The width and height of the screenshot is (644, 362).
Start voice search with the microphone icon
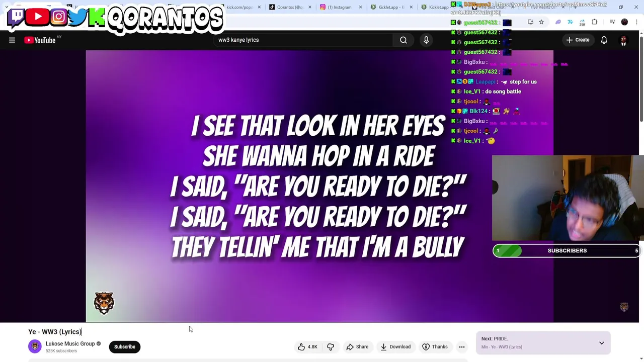(426, 40)
